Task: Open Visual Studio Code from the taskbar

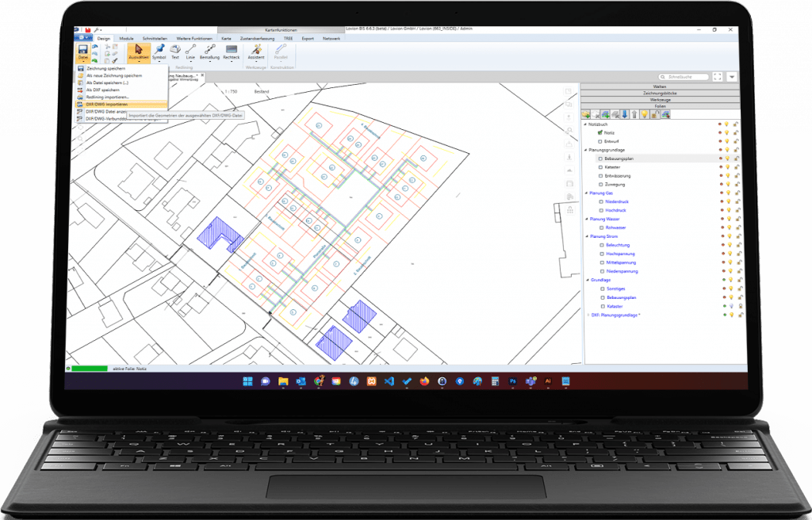Action: pyautogui.click(x=389, y=381)
